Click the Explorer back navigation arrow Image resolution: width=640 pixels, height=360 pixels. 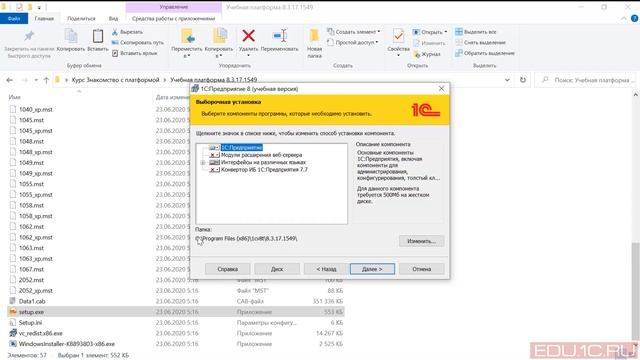pyautogui.click(x=9, y=80)
